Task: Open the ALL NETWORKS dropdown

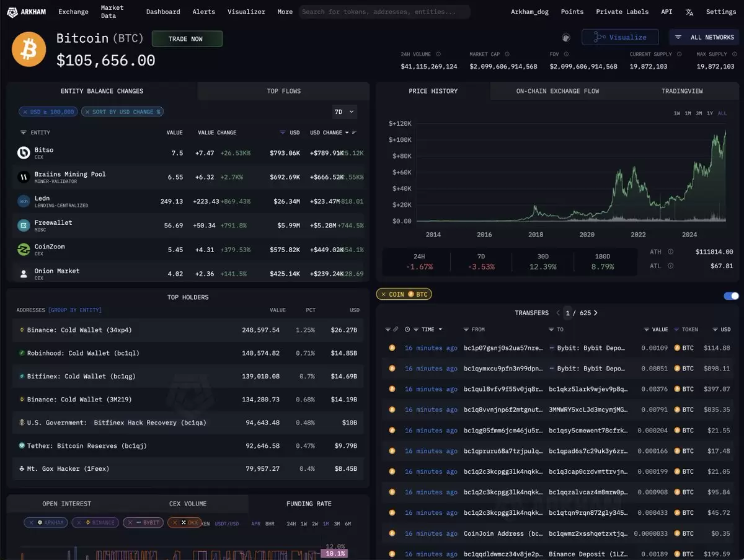Action: (704, 37)
